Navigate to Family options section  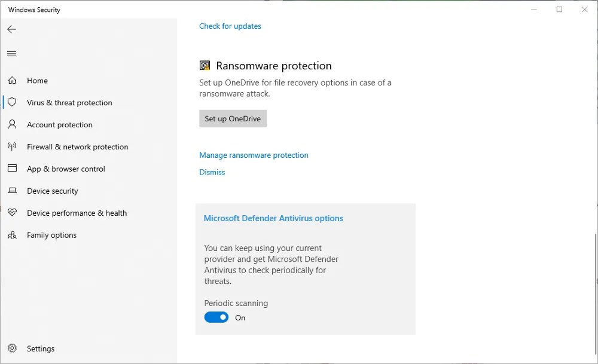point(51,235)
